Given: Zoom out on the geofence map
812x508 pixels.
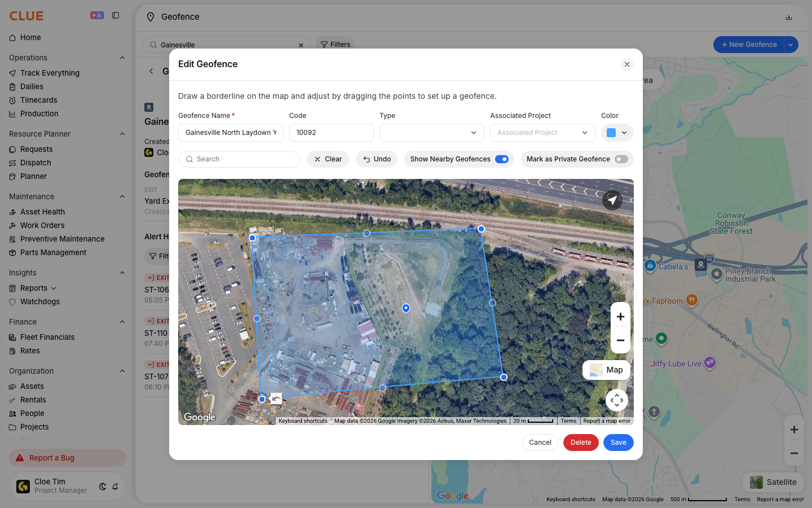Looking at the screenshot, I should point(620,340).
